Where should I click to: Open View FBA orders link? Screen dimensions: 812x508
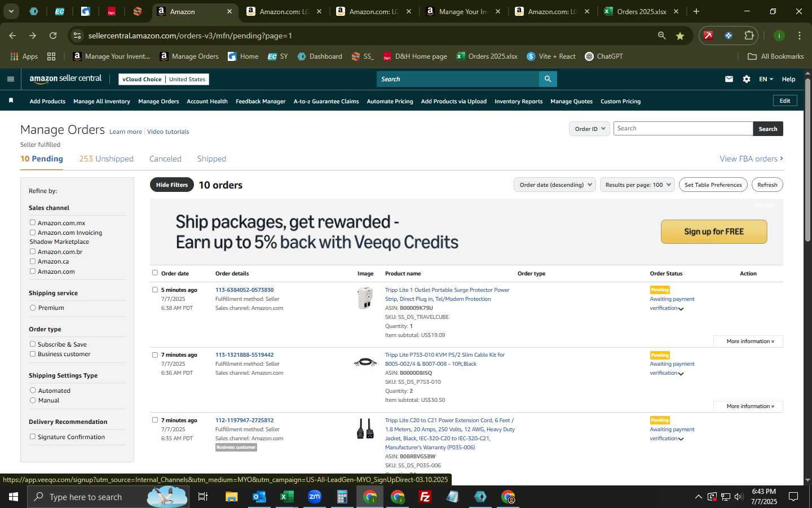[751, 159]
